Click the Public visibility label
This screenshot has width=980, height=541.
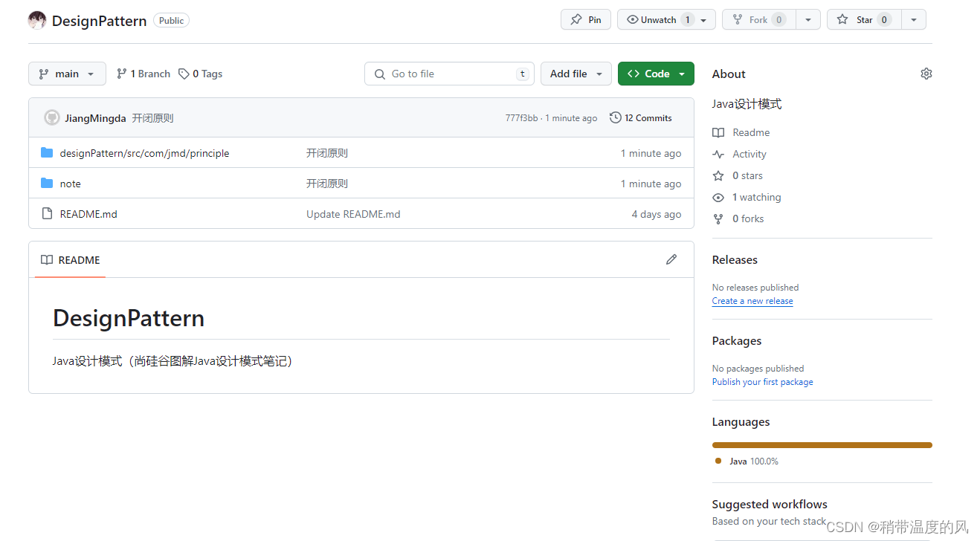pyautogui.click(x=171, y=21)
